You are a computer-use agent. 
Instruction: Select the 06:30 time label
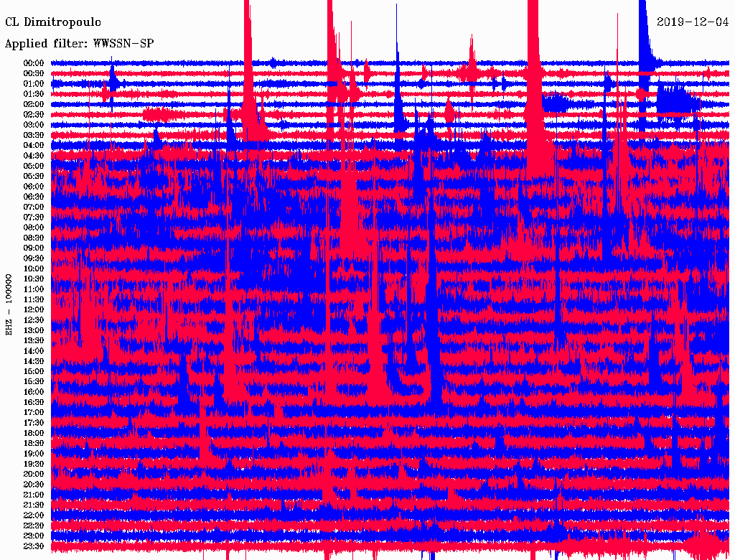33,197
